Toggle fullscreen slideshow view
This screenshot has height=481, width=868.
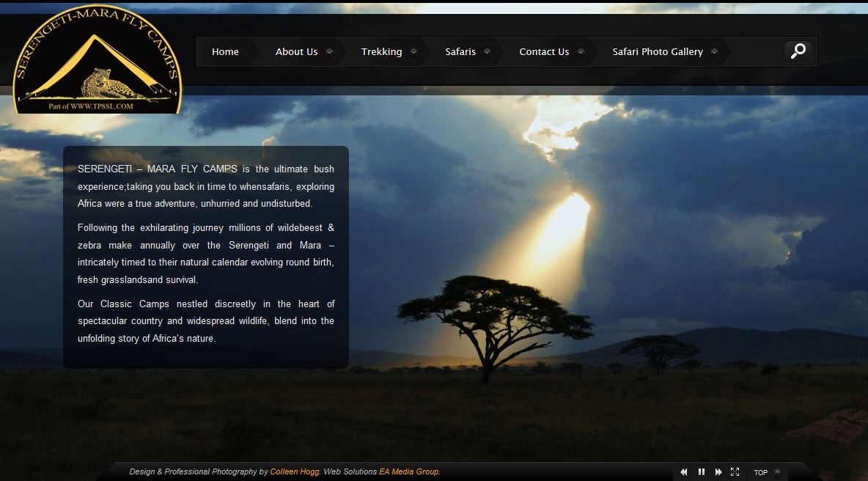click(x=735, y=471)
